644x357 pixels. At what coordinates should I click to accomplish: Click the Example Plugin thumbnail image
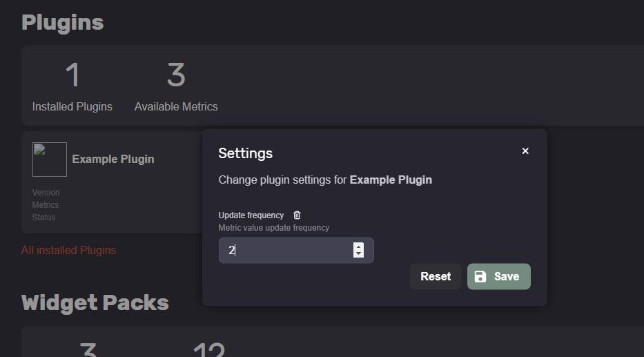[x=50, y=160]
